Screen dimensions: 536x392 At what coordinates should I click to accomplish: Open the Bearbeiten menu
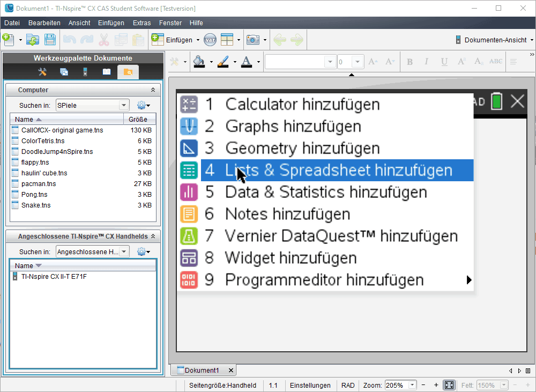point(44,23)
